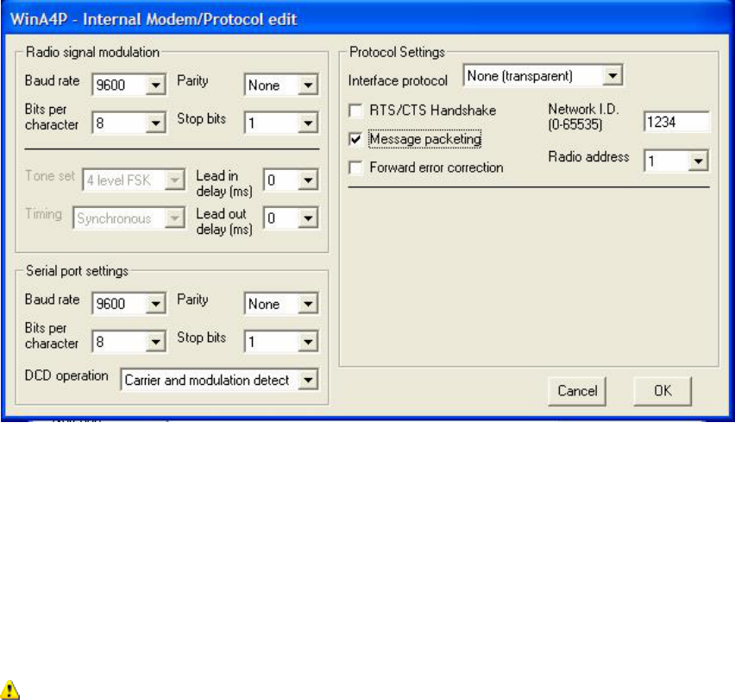Image resolution: width=735 pixels, height=700 pixels.
Task: Open the radio signal Baud rate dropdown
Action: pyautogui.click(x=129, y=85)
